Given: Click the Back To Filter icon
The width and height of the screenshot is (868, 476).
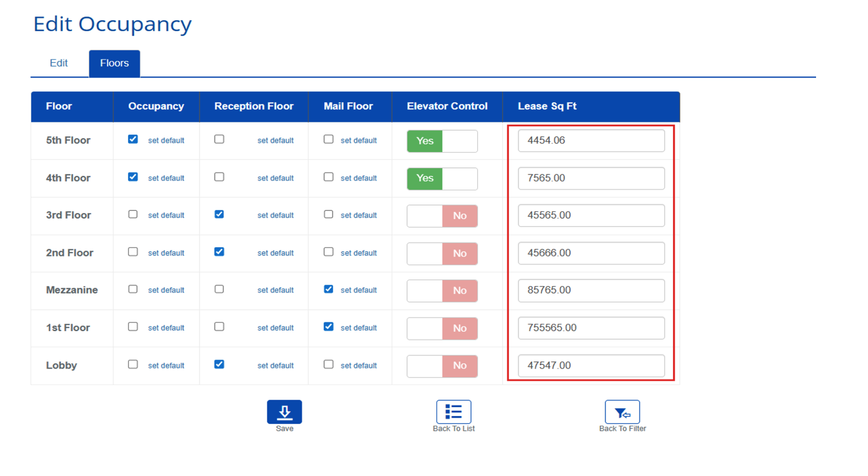Looking at the screenshot, I should (622, 412).
